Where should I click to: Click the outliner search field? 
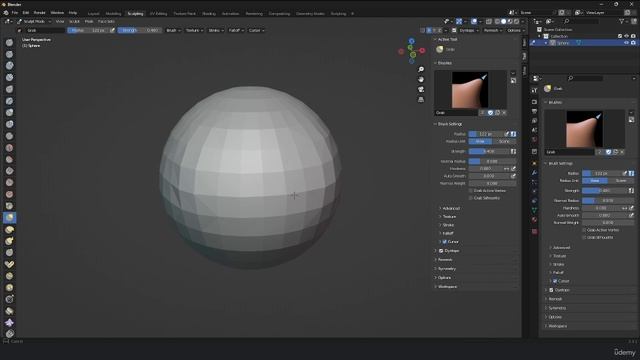(x=581, y=21)
